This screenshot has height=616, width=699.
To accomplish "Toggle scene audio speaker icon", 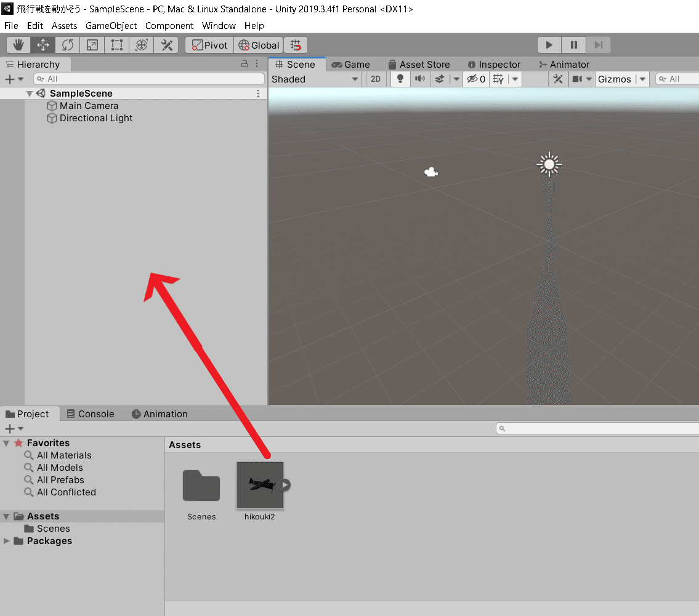I will (420, 79).
